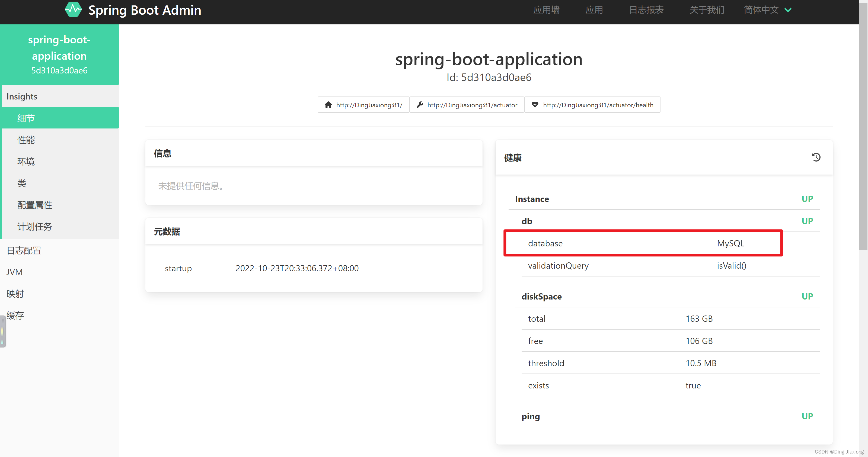This screenshot has height=457, width=868.
Task: Open the 映射 sidebar section
Action: click(x=59, y=294)
